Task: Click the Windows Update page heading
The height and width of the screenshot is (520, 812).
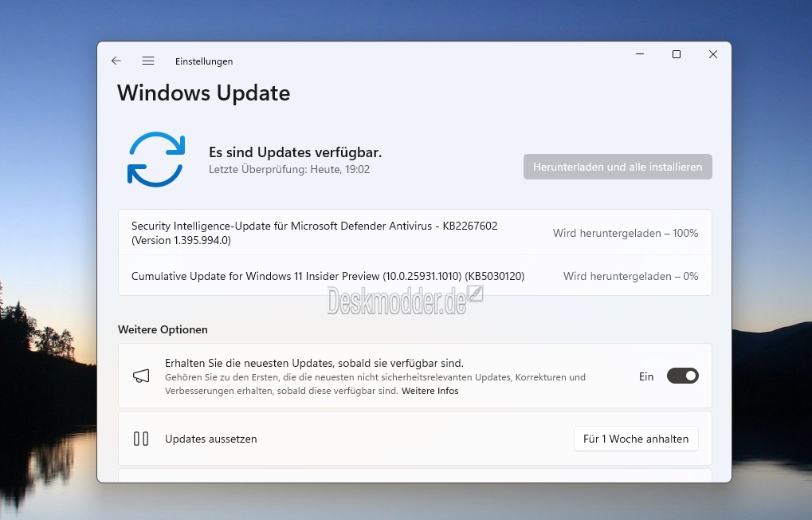Action: [x=203, y=93]
